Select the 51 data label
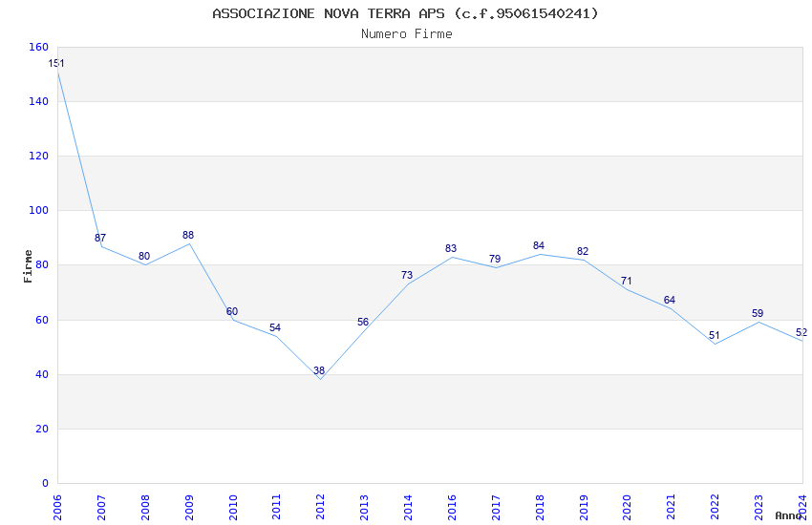Image resolution: width=812 pixels, height=525 pixels. pos(715,336)
